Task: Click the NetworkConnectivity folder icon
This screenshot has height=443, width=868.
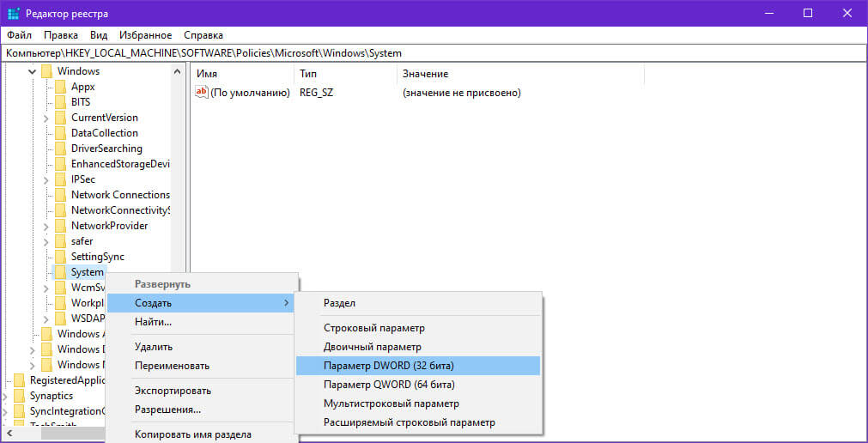Action: click(x=60, y=210)
